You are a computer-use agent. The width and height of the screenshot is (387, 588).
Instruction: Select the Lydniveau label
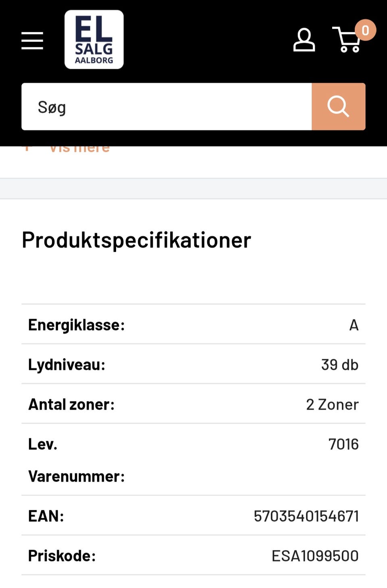(x=67, y=364)
